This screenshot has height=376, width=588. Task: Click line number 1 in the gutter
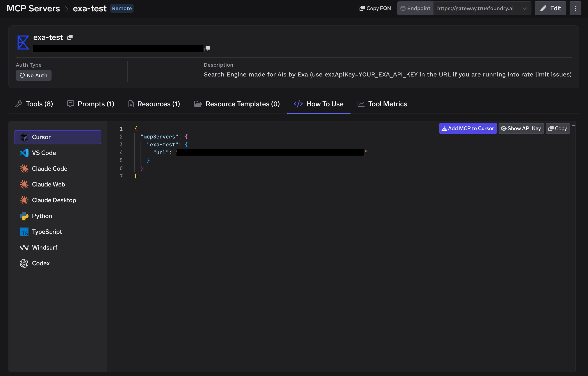click(x=121, y=129)
